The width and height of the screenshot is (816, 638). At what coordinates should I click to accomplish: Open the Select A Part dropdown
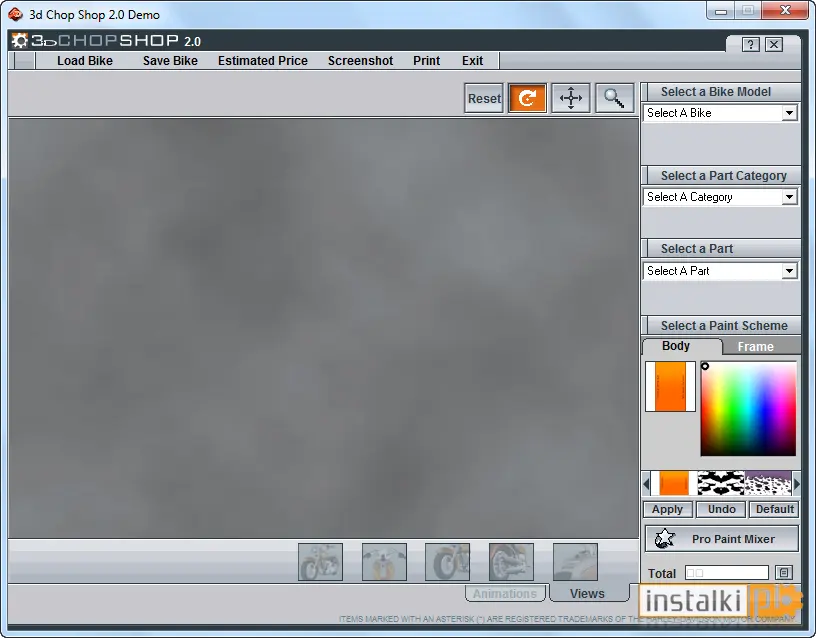720,271
